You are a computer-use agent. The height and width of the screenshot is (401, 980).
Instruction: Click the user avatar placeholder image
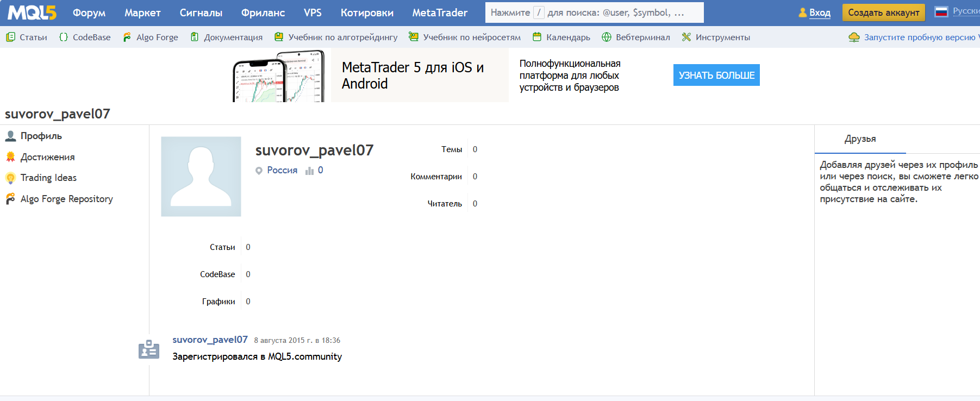coord(201,177)
